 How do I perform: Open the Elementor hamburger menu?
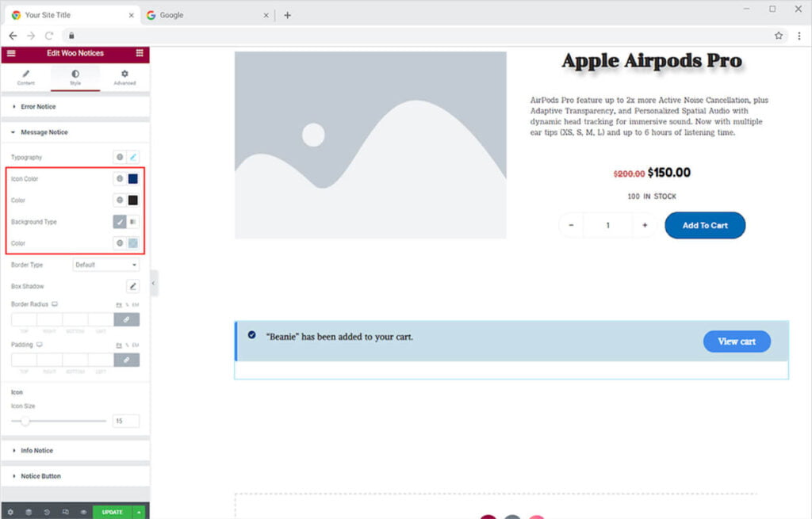pos(10,53)
